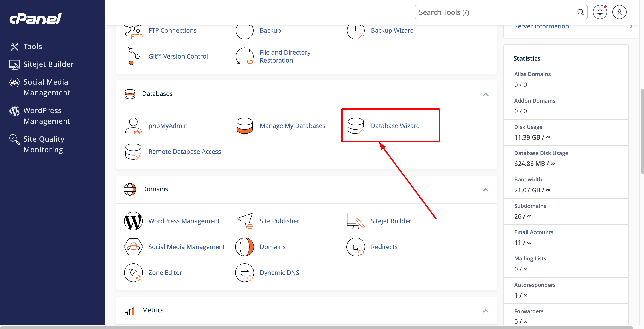Collapse the Metrics section
The width and height of the screenshot is (644, 329).
click(485, 311)
